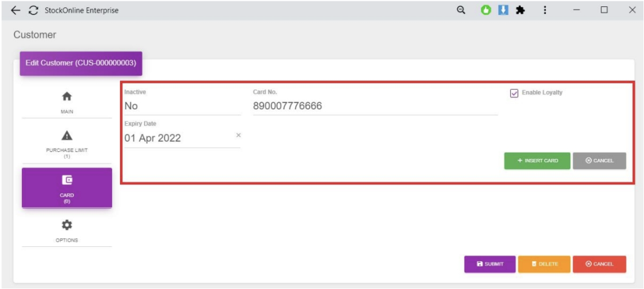Open the Purchase Limit tab
The width and height of the screenshot is (644, 289).
pos(67,143)
